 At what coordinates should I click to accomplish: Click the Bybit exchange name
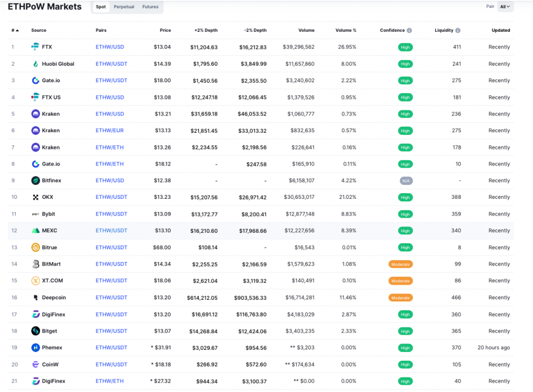click(48, 214)
